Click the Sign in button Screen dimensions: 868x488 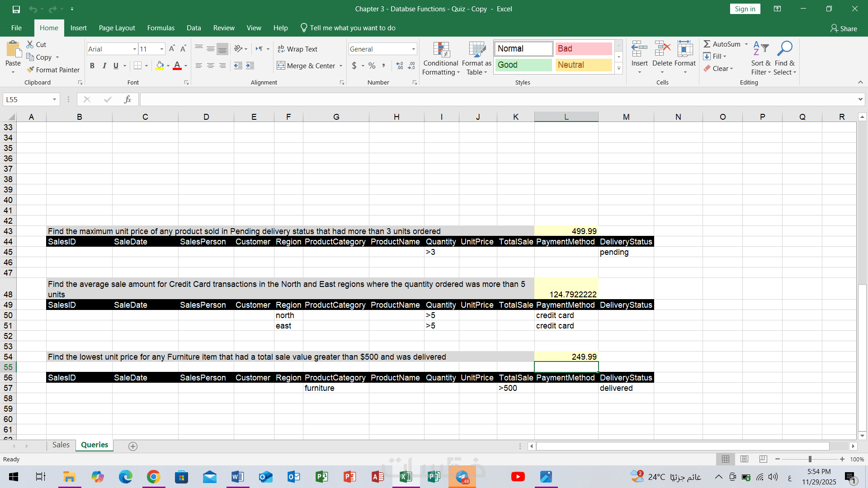click(x=745, y=9)
